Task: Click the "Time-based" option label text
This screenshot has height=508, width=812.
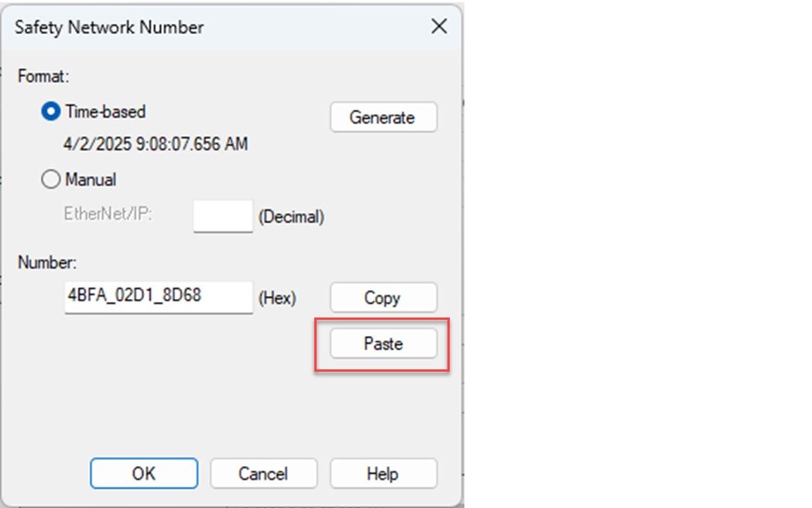Action: (x=105, y=112)
